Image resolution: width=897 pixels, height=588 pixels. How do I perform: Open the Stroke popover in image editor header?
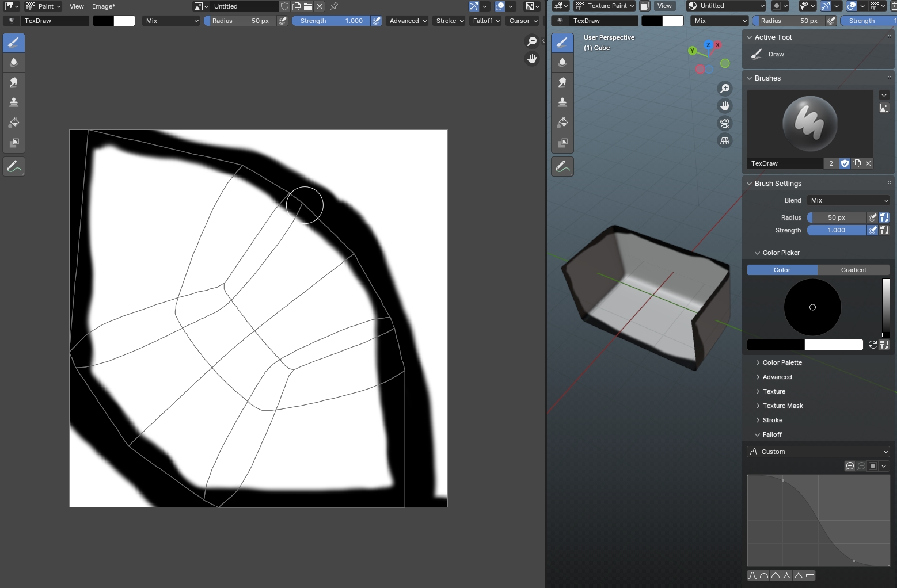(449, 21)
